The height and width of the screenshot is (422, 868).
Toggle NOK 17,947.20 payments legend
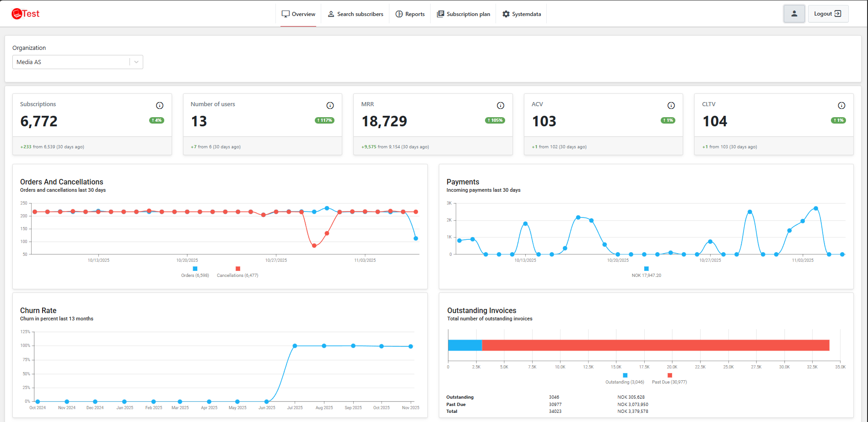646,272
